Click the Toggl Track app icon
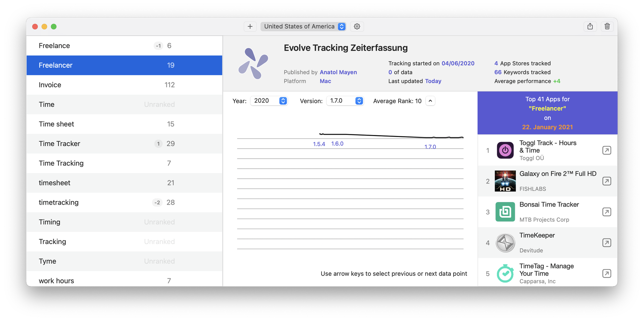644x321 pixels. pos(505,150)
